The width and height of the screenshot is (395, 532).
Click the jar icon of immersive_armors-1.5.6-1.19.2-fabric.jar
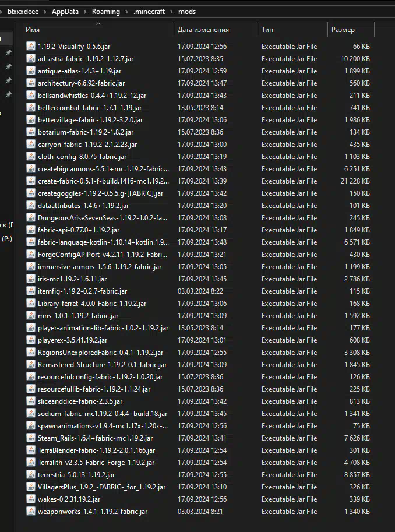click(x=31, y=266)
